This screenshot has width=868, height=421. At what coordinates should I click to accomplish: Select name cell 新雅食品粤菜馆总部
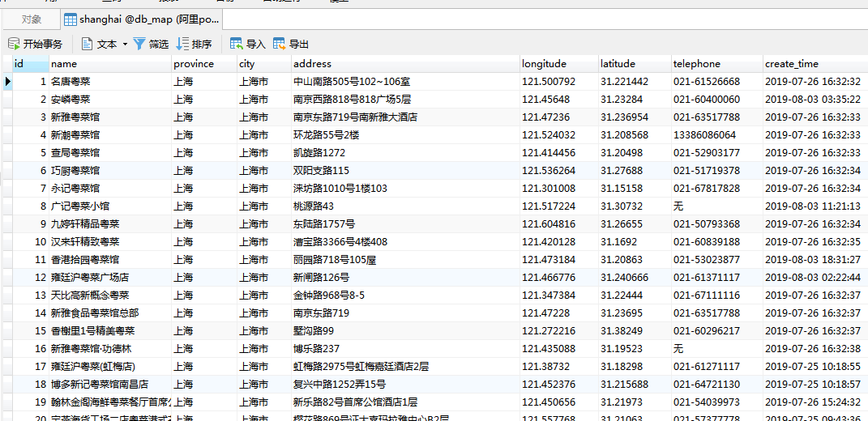[110, 313]
